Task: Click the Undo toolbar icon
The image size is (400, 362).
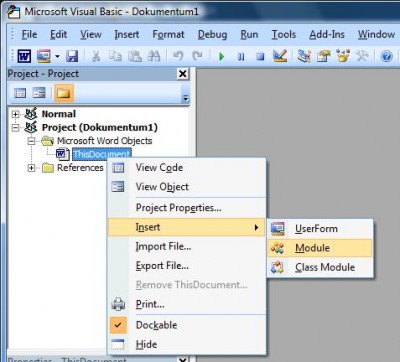Action: tap(178, 56)
